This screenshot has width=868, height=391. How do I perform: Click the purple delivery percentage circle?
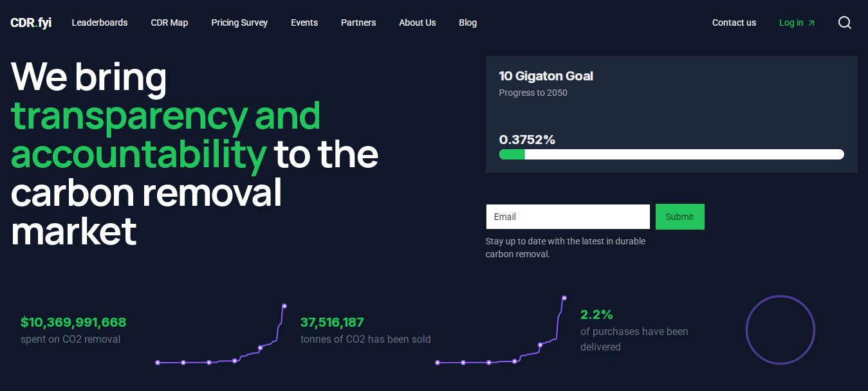pyautogui.click(x=780, y=330)
